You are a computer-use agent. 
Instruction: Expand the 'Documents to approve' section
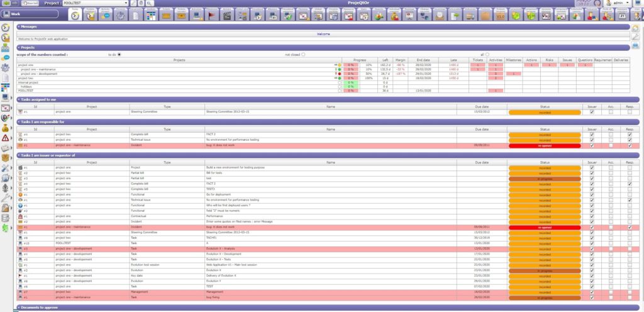(19, 308)
